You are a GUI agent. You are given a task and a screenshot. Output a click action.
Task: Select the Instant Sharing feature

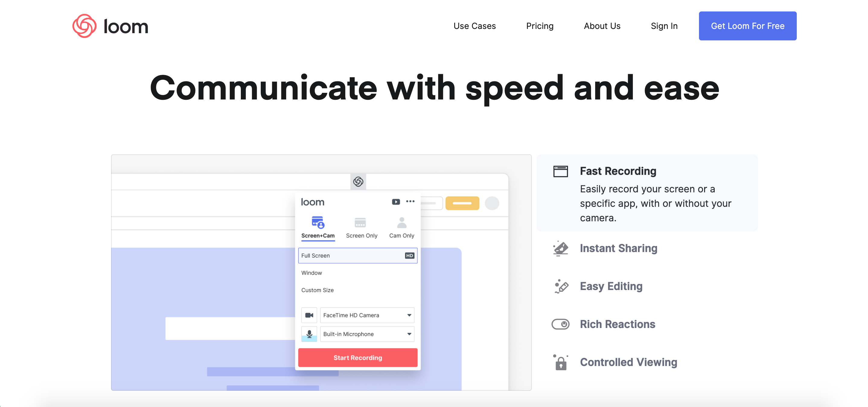tap(618, 248)
